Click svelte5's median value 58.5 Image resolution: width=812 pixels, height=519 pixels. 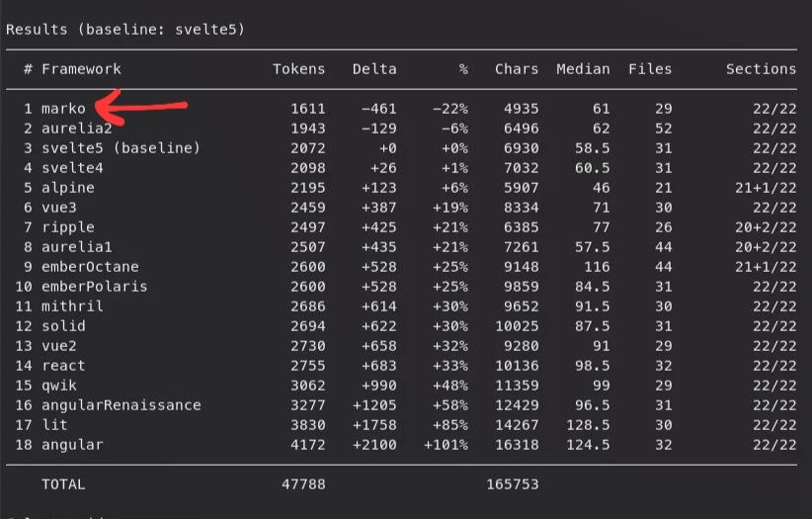pyautogui.click(x=592, y=148)
